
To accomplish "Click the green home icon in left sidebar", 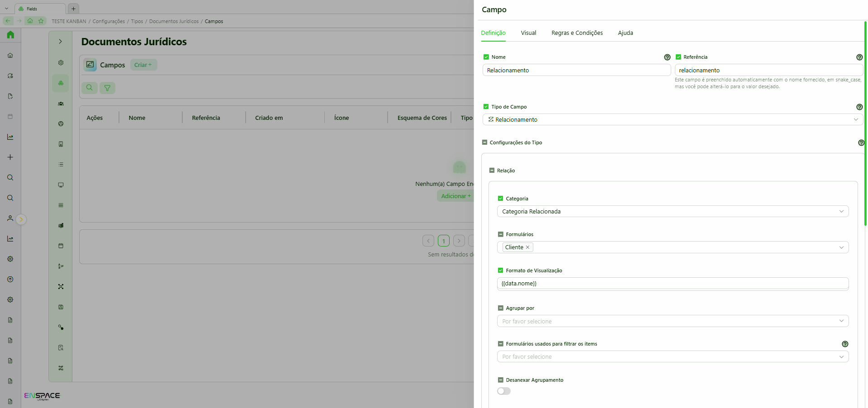I will 10,34.
